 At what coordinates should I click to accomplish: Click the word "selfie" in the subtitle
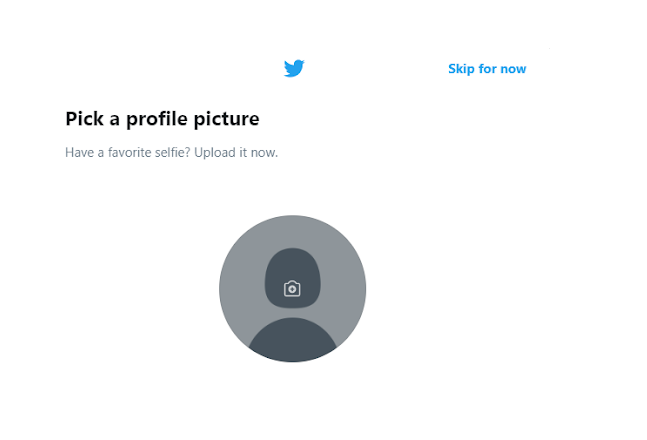(172, 153)
